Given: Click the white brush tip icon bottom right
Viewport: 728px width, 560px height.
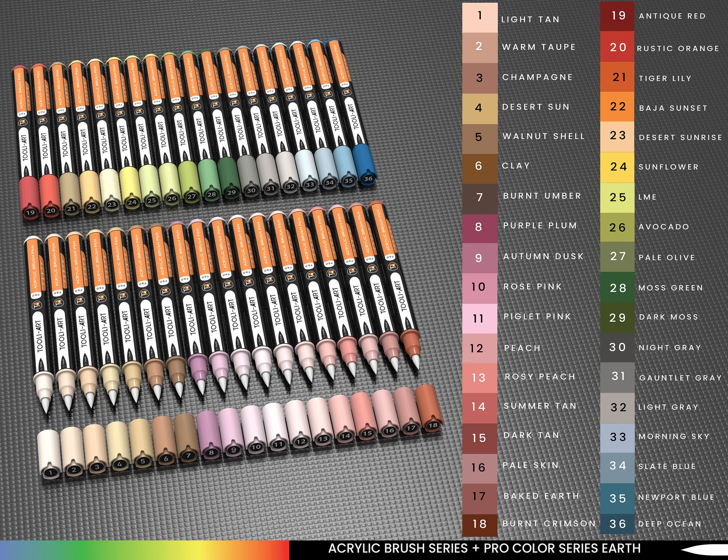Looking at the screenshot, I should [x=703, y=550].
